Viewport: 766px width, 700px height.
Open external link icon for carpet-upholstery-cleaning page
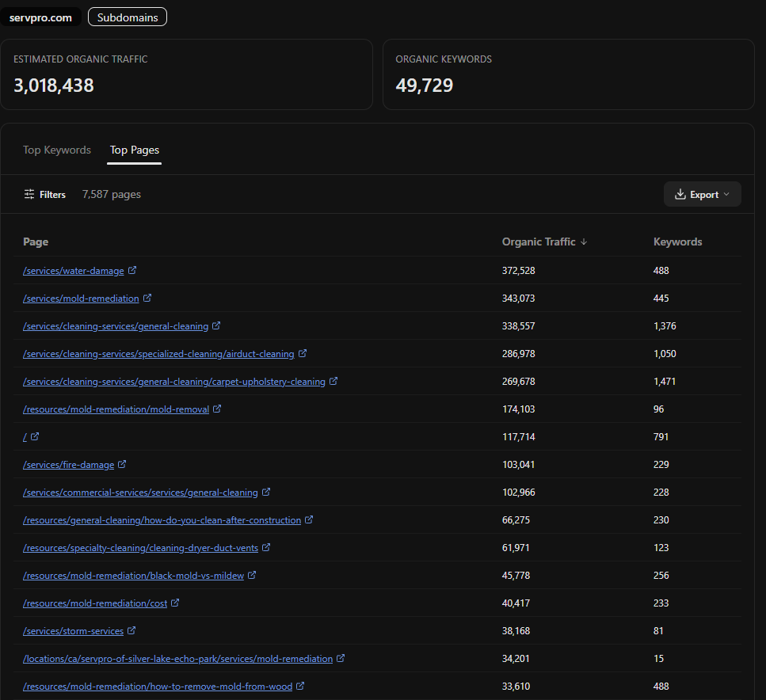[333, 381]
